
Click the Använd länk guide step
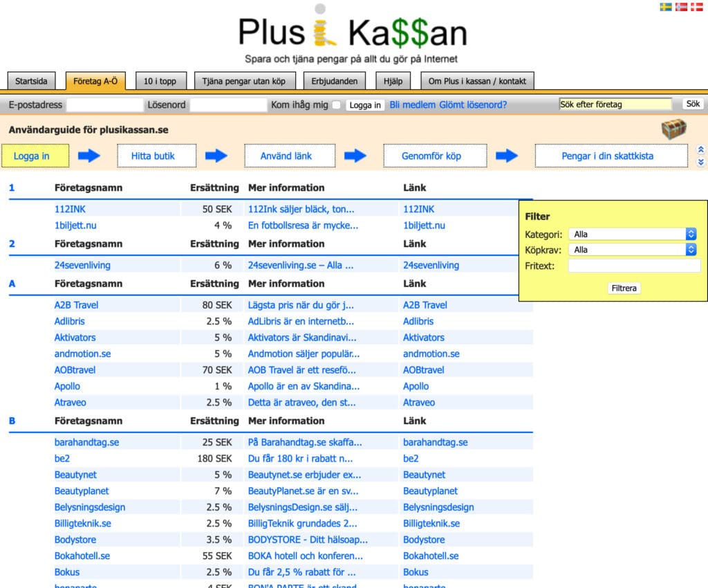[x=290, y=156]
